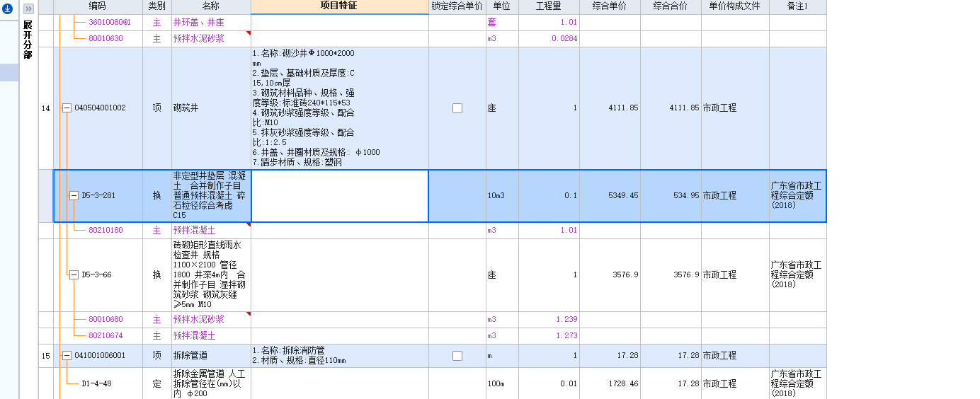980x399 pixels.
Task: Click 预拌混凝土 name in row 80210674
Action: click(195, 336)
